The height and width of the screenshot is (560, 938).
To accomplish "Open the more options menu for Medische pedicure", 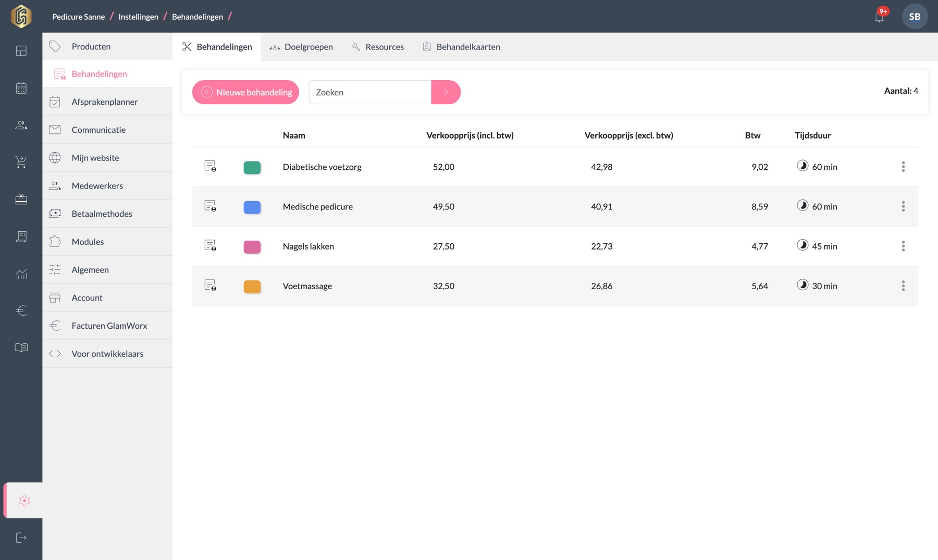I will [903, 206].
